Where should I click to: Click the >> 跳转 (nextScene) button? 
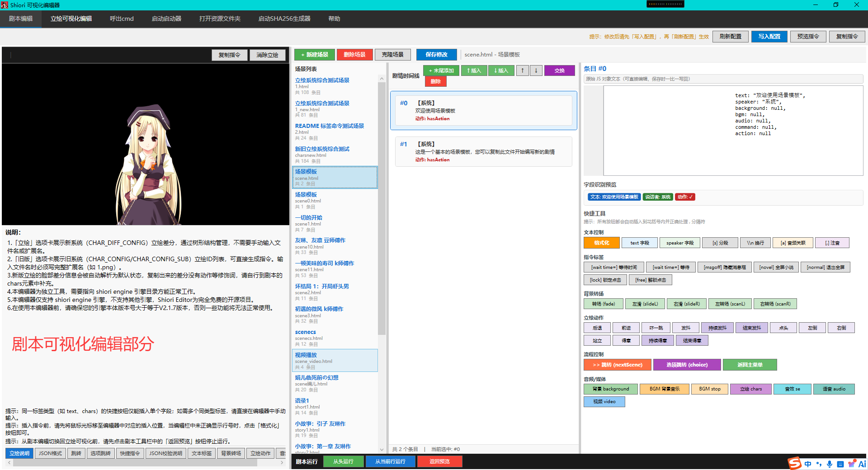[618, 365]
